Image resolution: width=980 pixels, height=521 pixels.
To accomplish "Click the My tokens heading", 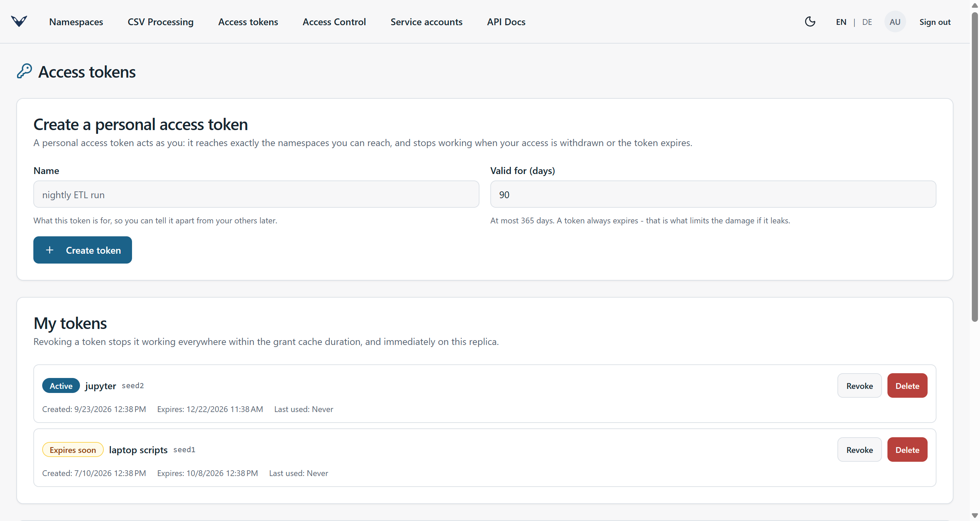I will pyautogui.click(x=70, y=323).
